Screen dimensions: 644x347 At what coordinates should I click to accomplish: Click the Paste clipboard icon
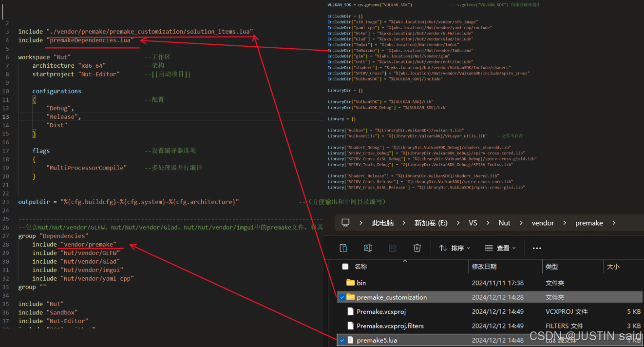coord(343,248)
